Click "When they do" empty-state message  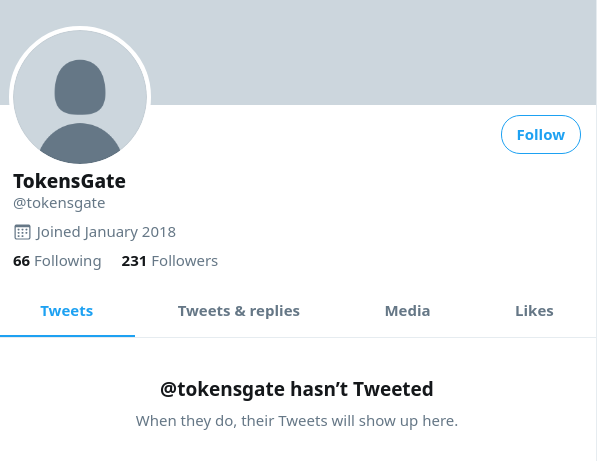(x=297, y=421)
